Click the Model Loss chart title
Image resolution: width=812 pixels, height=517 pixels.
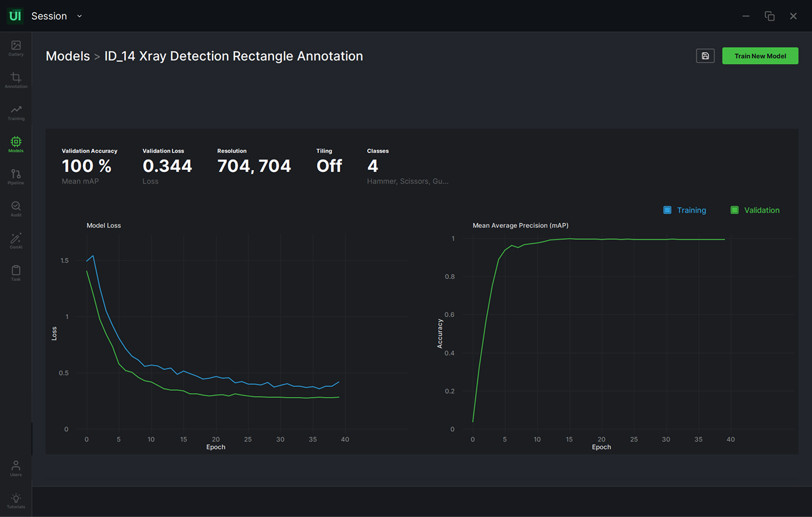[x=104, y=225]
